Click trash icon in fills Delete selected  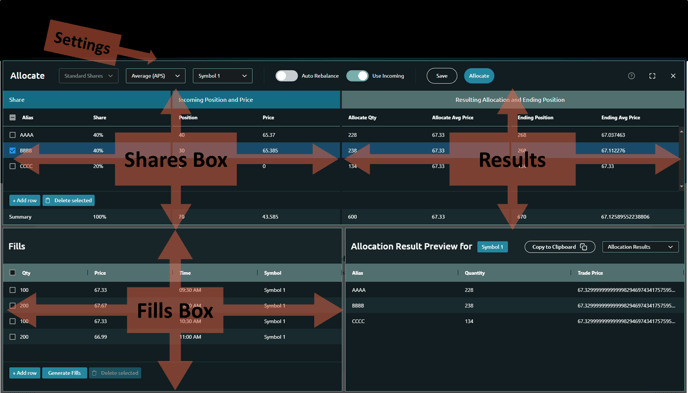point(94,373)
